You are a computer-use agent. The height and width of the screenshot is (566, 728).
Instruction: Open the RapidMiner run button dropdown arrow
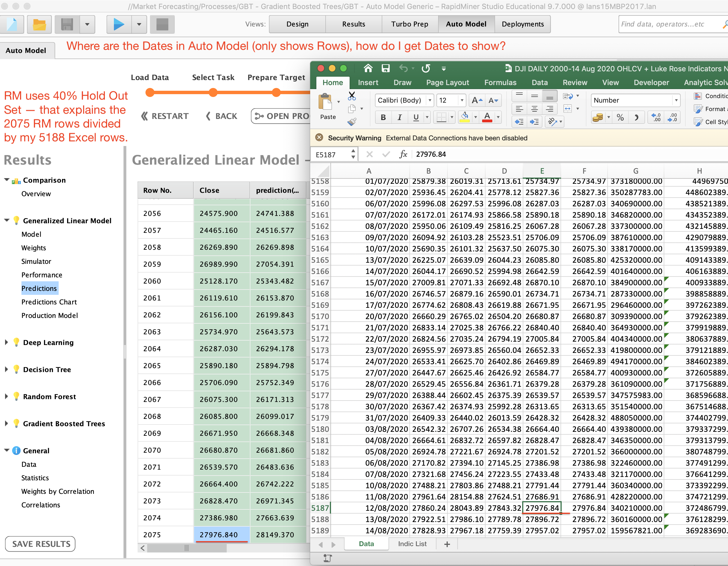click(139, 24)
